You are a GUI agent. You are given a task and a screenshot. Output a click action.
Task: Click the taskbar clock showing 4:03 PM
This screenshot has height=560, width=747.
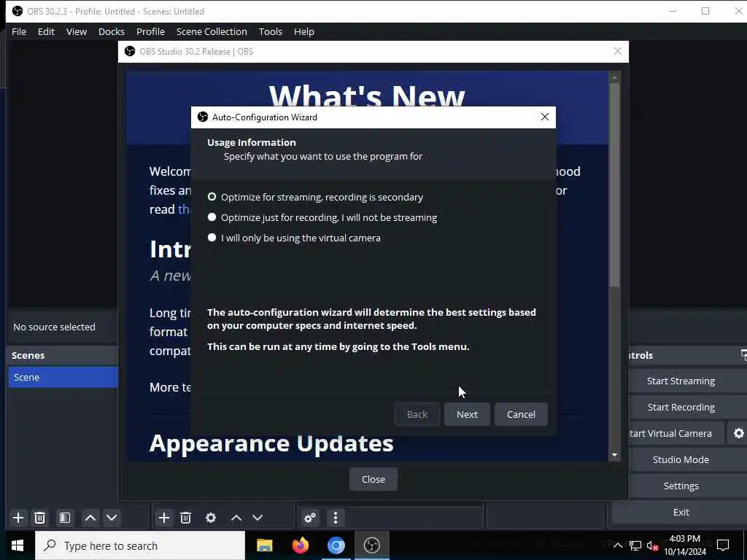tap(684, 545)
